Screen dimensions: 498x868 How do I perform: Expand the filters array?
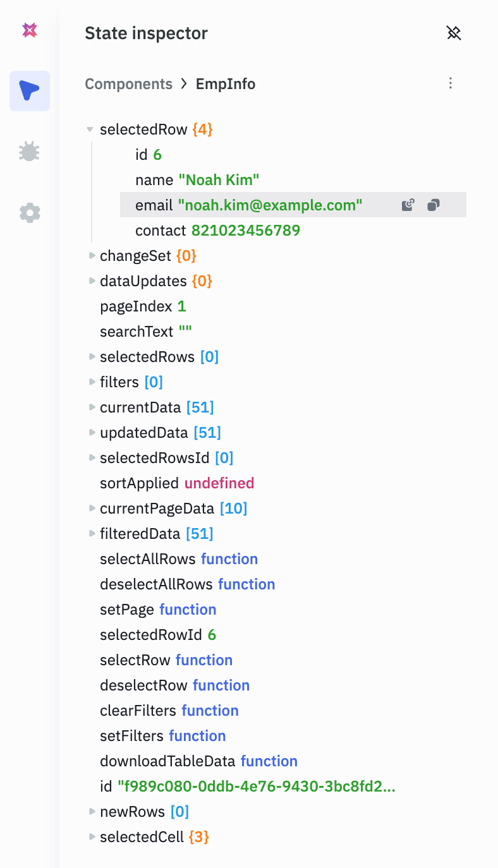[x=92, y=382]
